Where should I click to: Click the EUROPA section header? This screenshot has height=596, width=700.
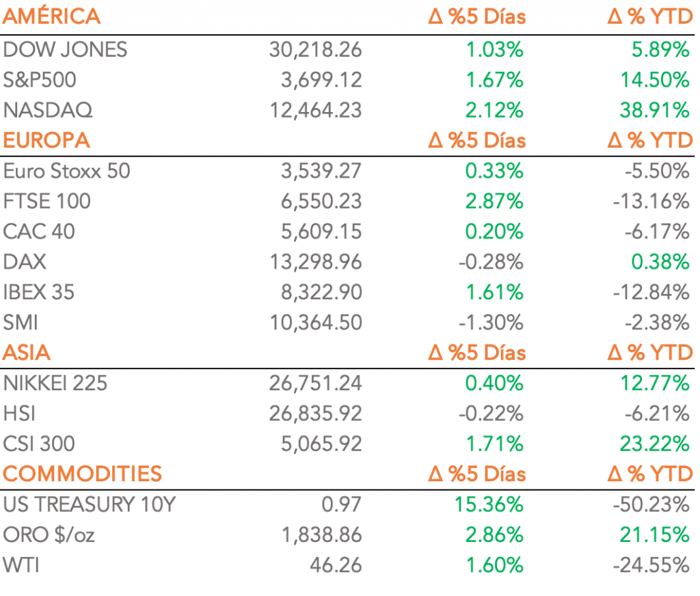(46, 141)
